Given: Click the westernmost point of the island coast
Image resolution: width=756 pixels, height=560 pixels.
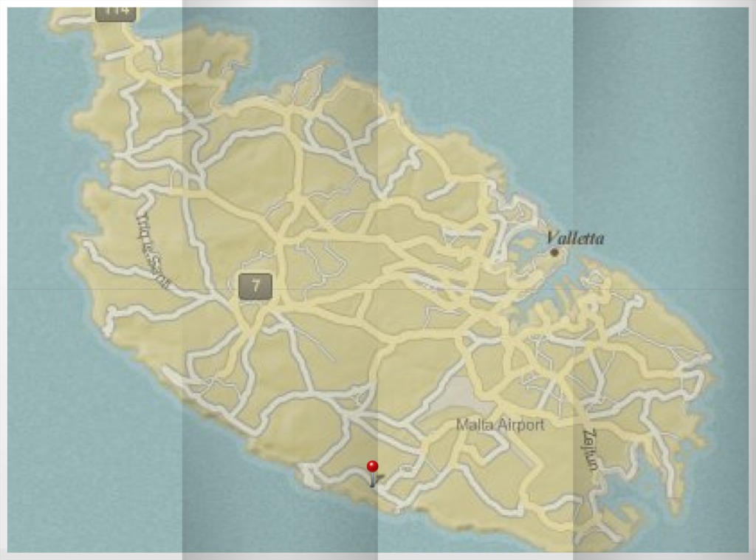Looking at the screenshot, I should pos(72,244).
